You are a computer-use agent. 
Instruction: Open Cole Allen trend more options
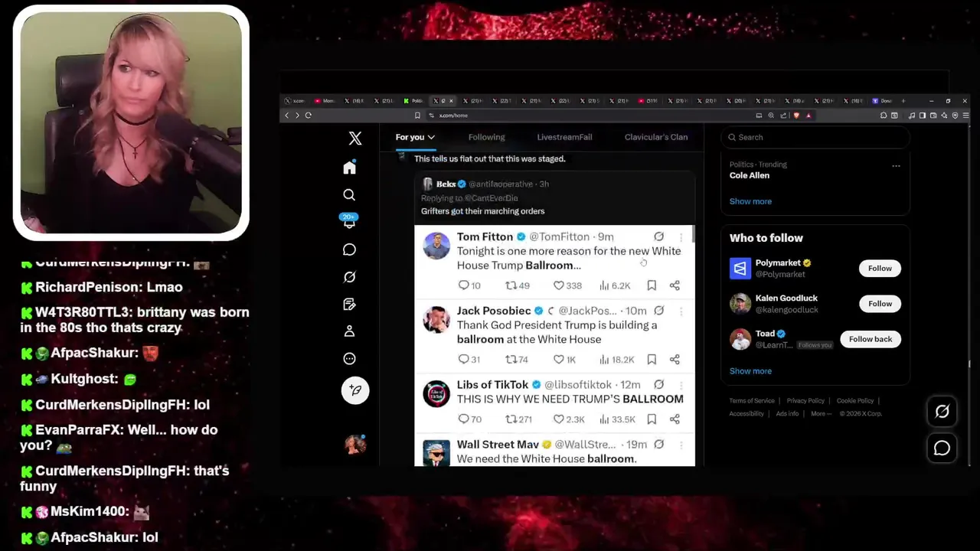coord(896,165)
